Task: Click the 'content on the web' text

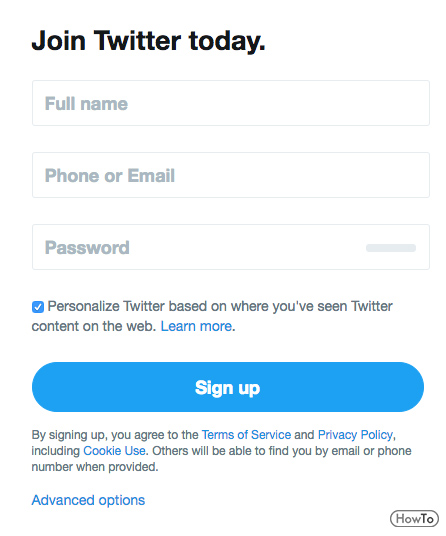Action: pyautogui.click(x=94, y=326)
